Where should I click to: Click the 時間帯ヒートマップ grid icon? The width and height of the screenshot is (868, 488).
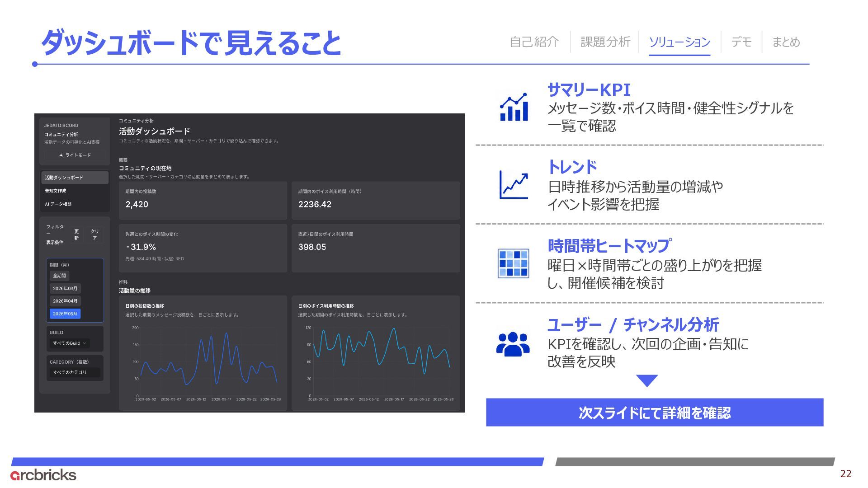514,263
